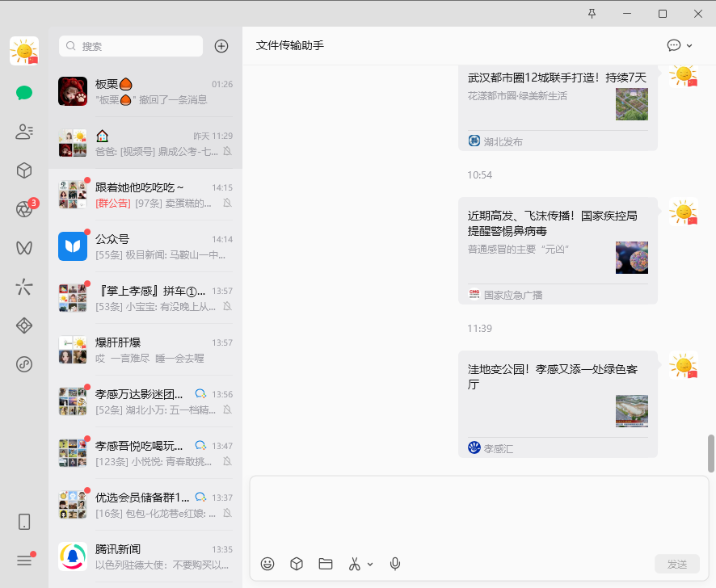Click the park article thumbnail image
Image resolution: width=716 pixels, height=588 pixels.
[x=632, y=411]
